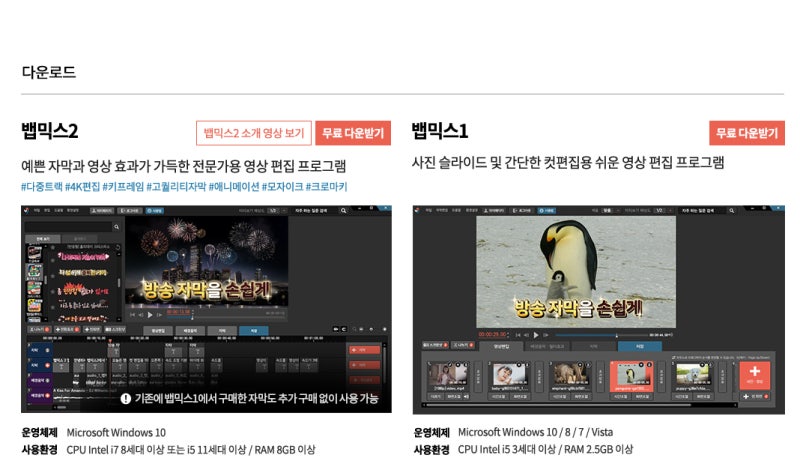
Task: Click the text 'CPU Intel i7 8세대 이상 또는 i5 11세대 이상 / RAM 8GB 이상'
Action: point(191,450)
